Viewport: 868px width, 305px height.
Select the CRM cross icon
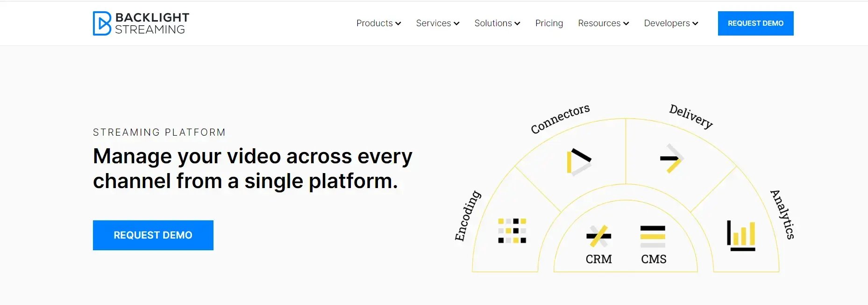598,236
